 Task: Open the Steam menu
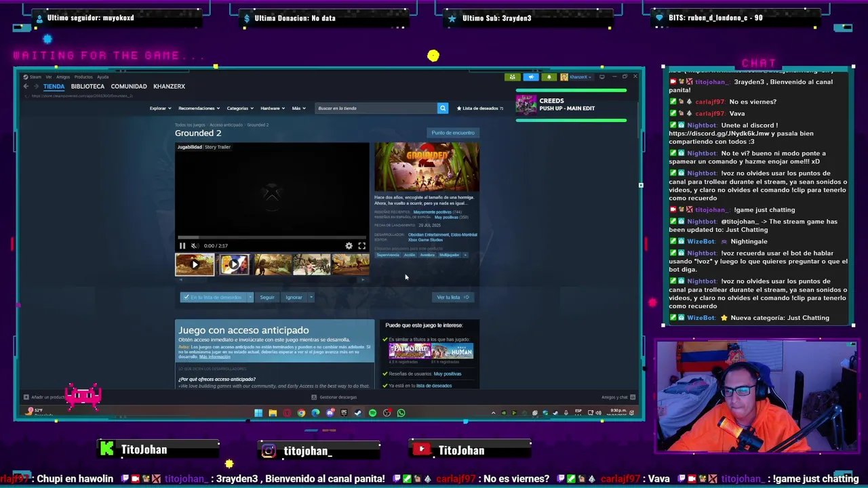click(35, 77)
